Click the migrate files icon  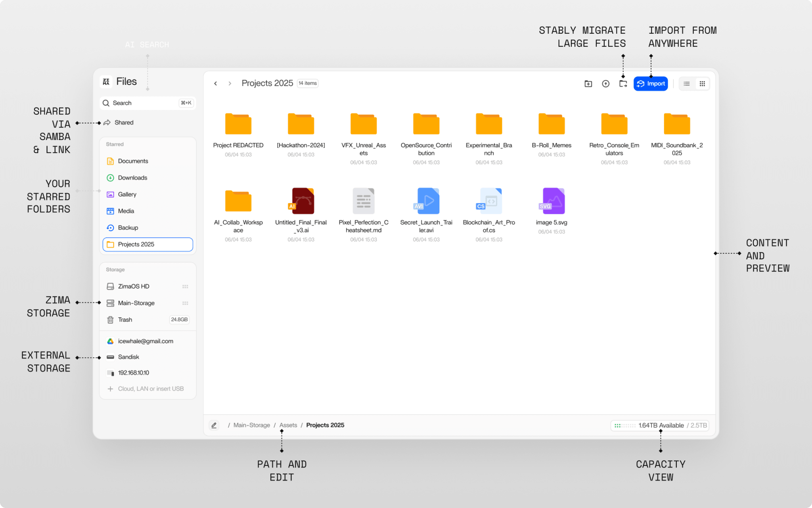coord(623,84)
